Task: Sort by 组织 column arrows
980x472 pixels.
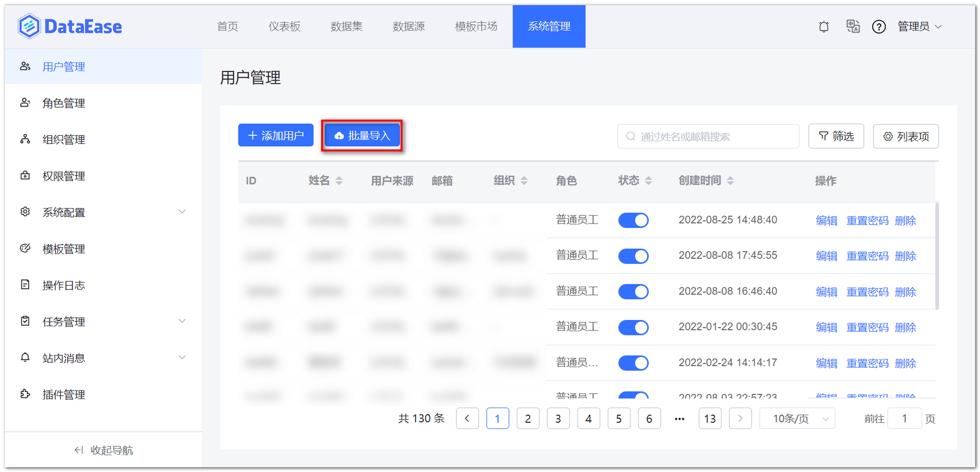Action: 524,180
